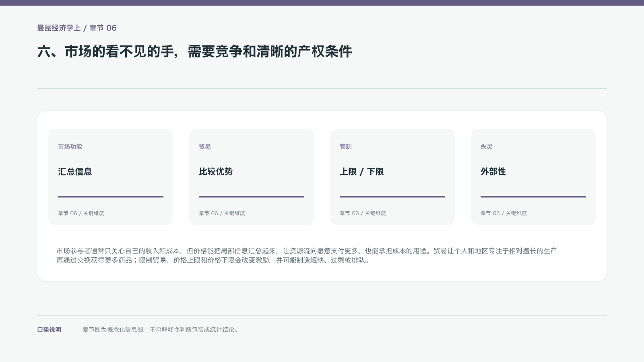Select the footnote "章节图为概念化信息图"
The width and height of the screenshot is (644, 362).
161,330
